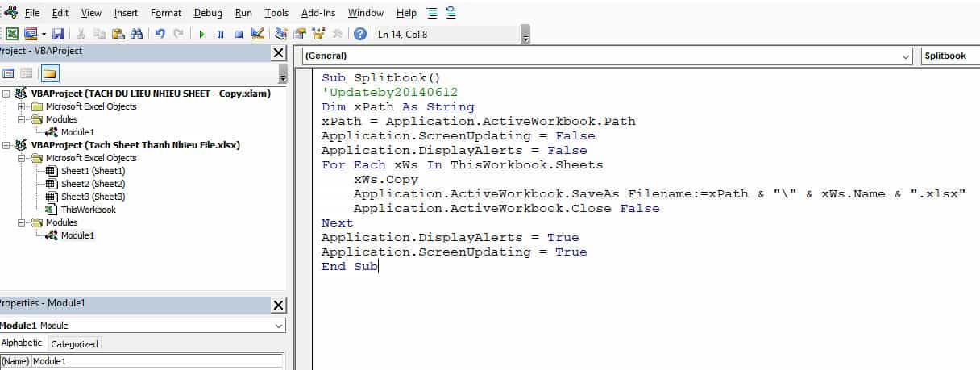Image resolution: width=980 pixels, height=370 pixels.
Task: Click the End Sub line in code
Action: [349, 267]
